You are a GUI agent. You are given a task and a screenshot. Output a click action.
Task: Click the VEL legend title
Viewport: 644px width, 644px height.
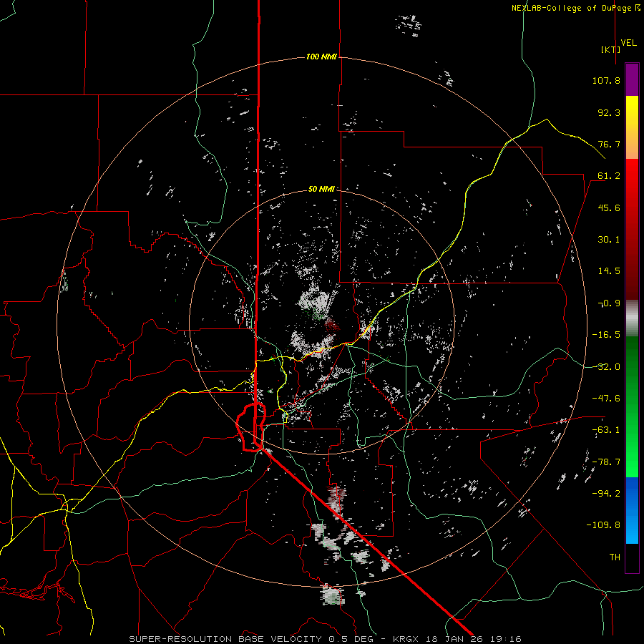pos(628,43)
